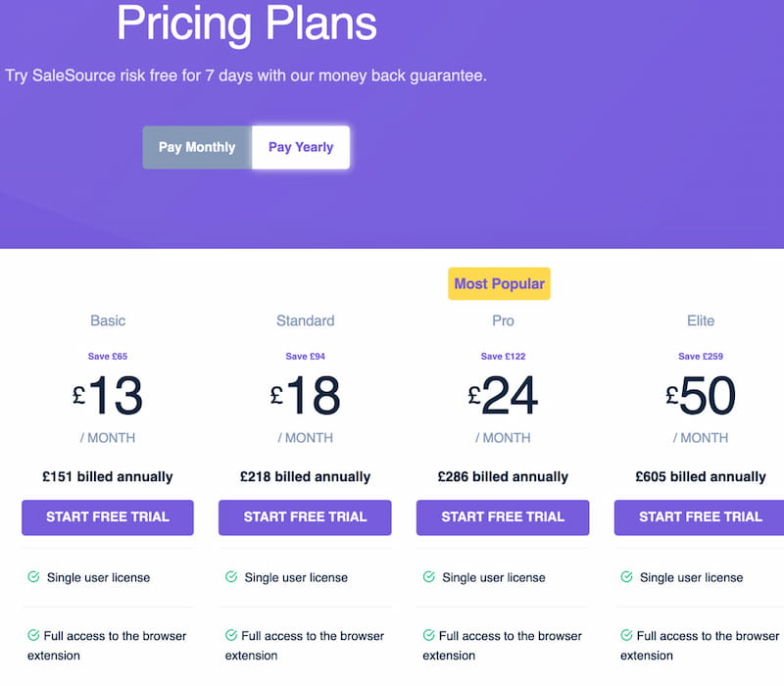784x686 pixels.
Task: Start free trial for Elite plan
Action: pyautogui.click(x=700, y=516)
